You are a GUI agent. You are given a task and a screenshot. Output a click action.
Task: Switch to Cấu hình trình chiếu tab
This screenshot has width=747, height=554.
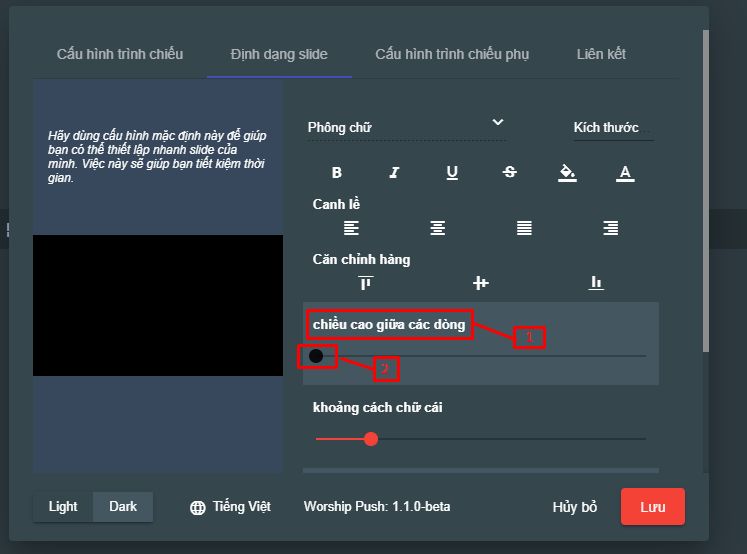[x=120, y=54]
